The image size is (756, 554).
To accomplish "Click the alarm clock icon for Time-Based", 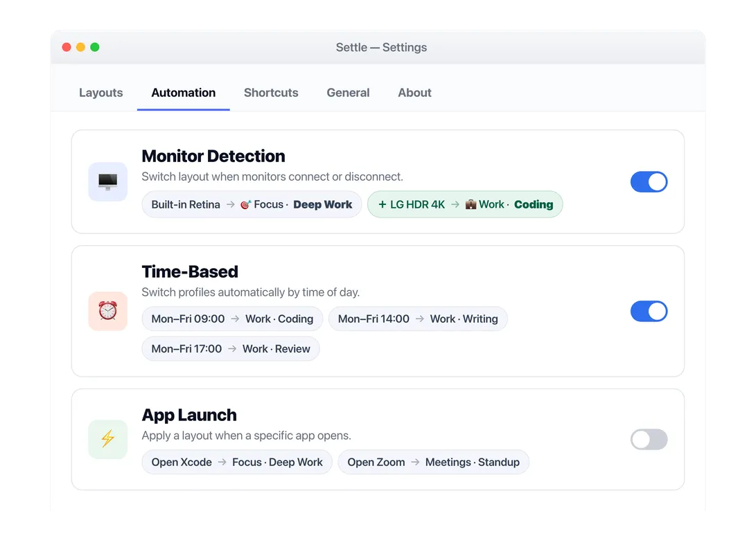I will click(x=107, y=311).
